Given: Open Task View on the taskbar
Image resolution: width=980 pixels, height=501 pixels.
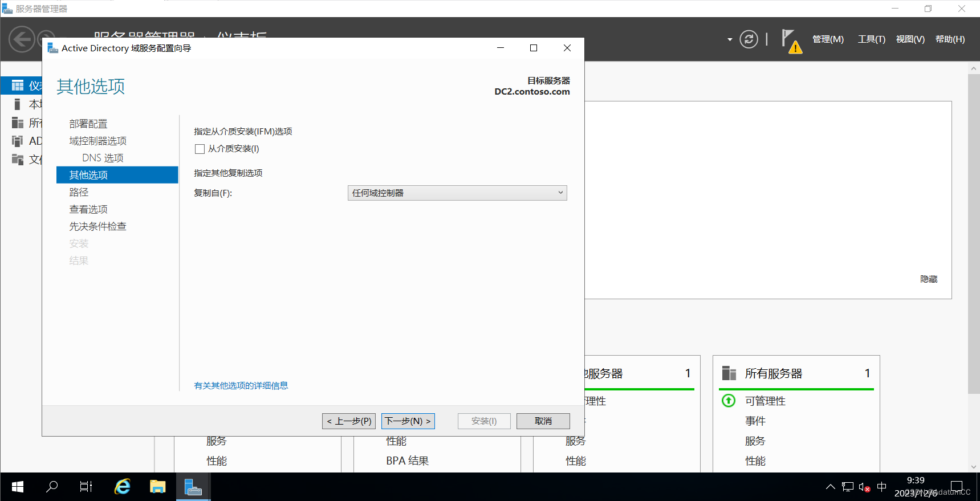Looking at the screenshot, I should (x=86, y=487).
